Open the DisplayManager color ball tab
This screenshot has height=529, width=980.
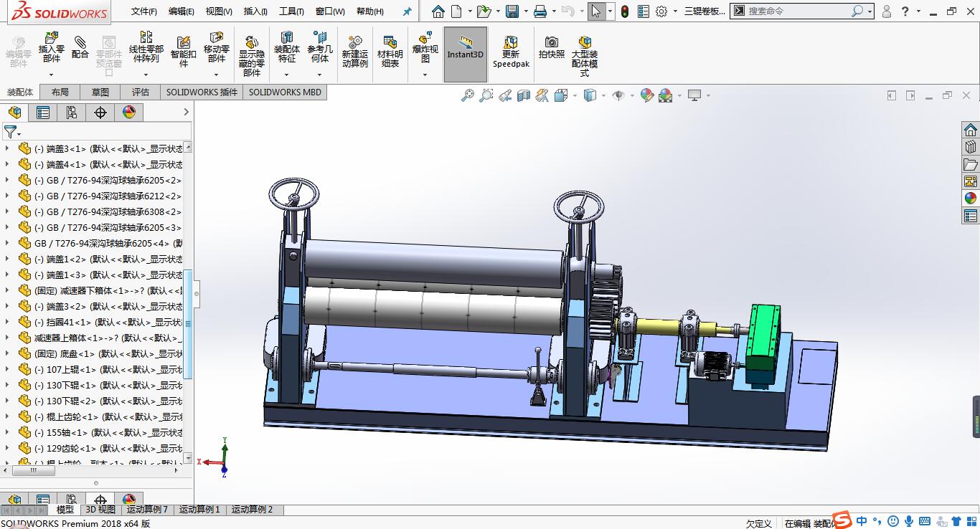tap(128, 113)
